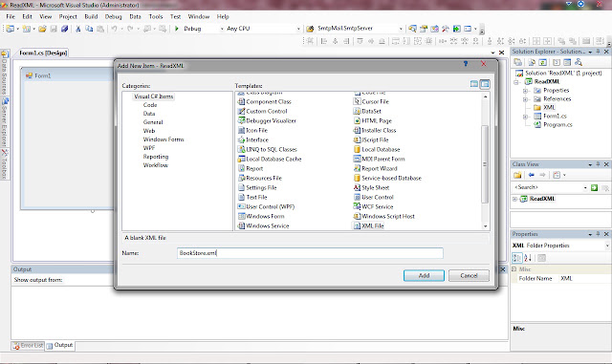The height and width of the screenshot is (364, 612).
Task: Select the Workflow category
Action: pyautogui.click(x=155, y=165)
